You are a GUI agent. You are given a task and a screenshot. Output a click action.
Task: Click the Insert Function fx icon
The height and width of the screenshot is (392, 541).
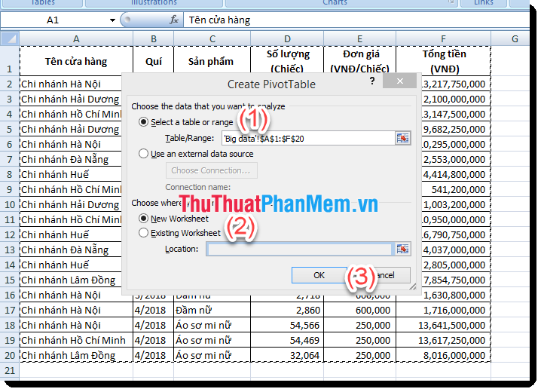174,20
